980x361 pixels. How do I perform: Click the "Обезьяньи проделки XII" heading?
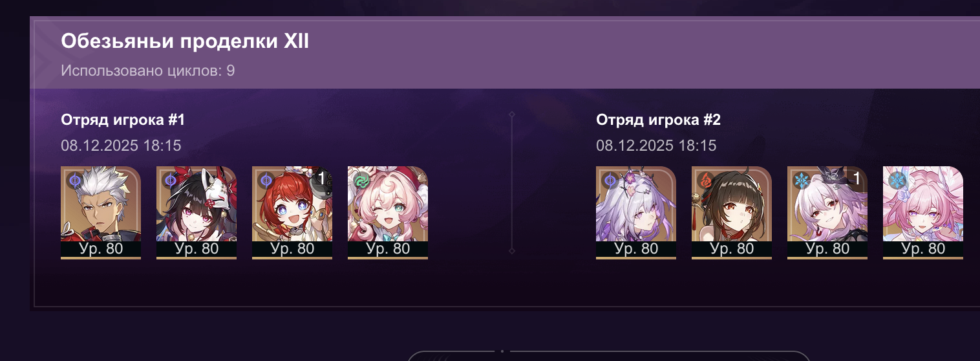(x=185, y=42)
